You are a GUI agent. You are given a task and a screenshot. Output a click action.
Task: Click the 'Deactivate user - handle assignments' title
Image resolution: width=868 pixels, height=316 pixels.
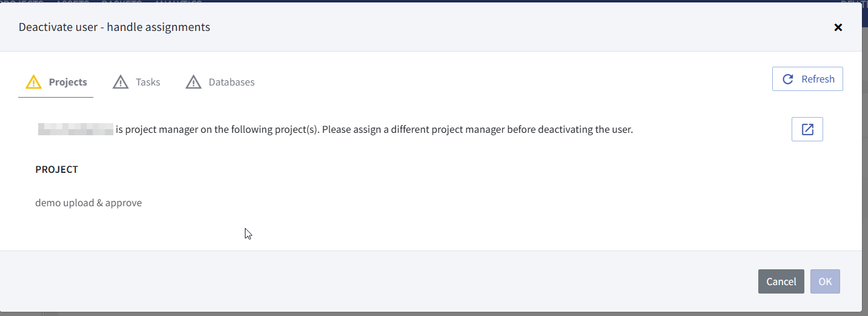coord(115,27)
